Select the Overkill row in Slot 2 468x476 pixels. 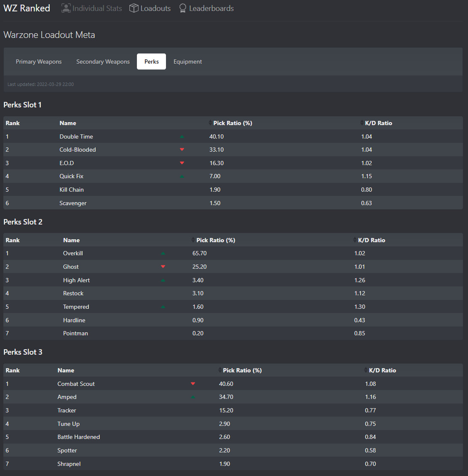click(x=73, y=253)
